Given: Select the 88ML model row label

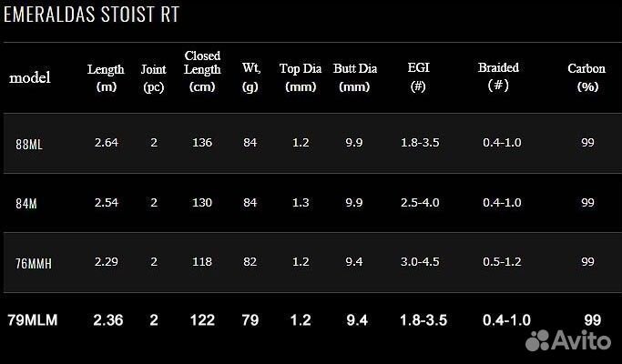Looking at the screenshot, I should (x=29, y=144).
